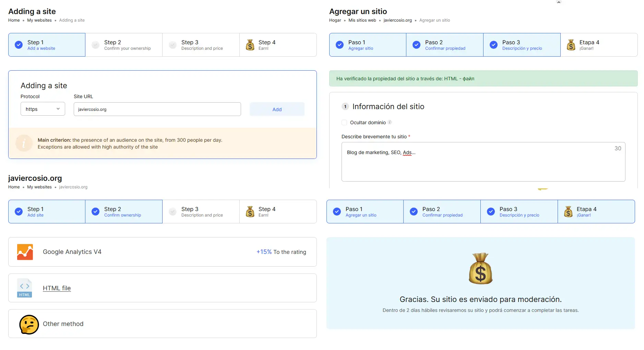
Task: Click the Google Analytics V4 orange chart icon
Action: click(25, 252)
